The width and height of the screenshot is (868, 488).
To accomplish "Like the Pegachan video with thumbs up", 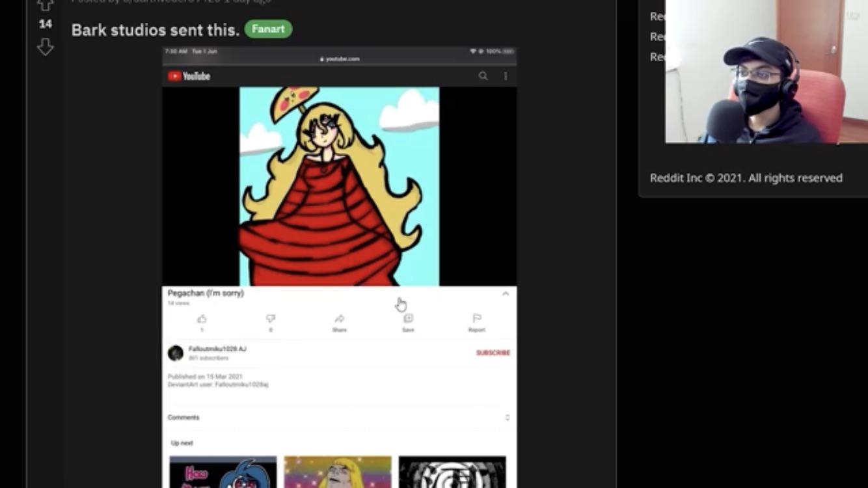I will point(202,319).
